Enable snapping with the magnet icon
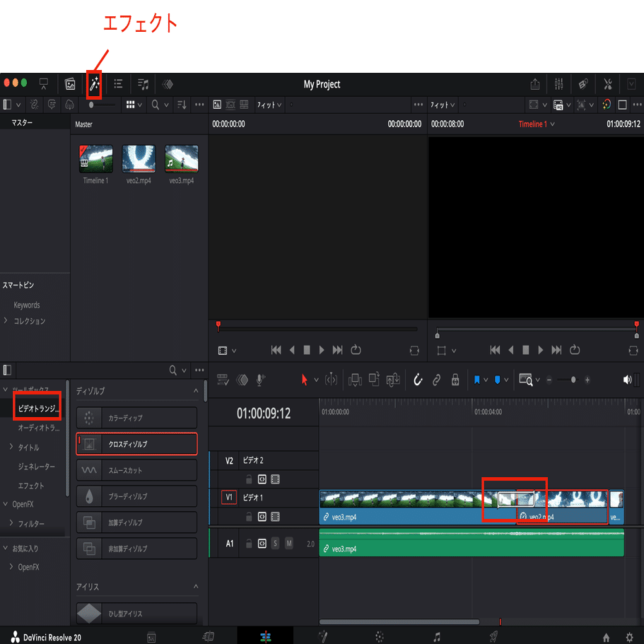The image size is (644, 644). click(x=418, y=380)
